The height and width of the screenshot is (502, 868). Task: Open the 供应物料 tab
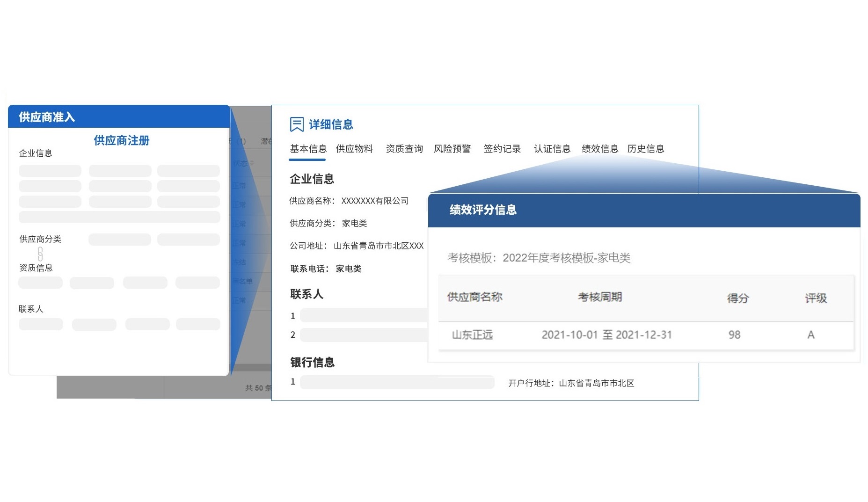point(354,149)
